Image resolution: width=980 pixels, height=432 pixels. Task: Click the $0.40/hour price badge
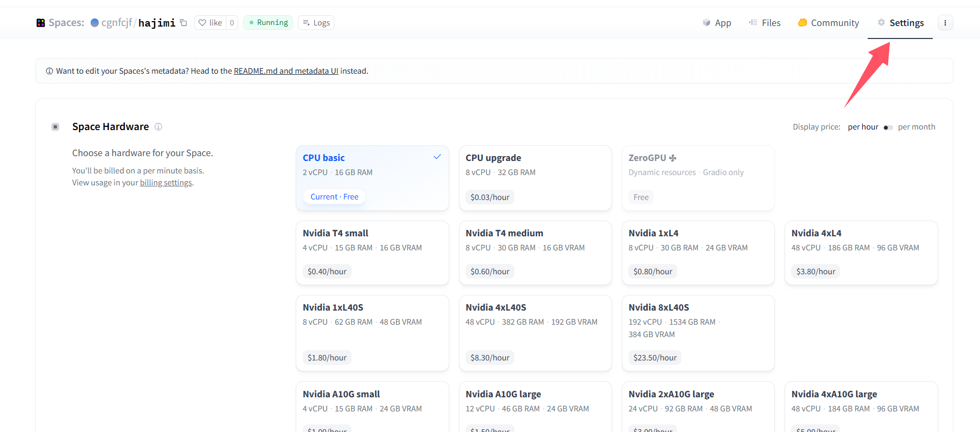[327, 272]
